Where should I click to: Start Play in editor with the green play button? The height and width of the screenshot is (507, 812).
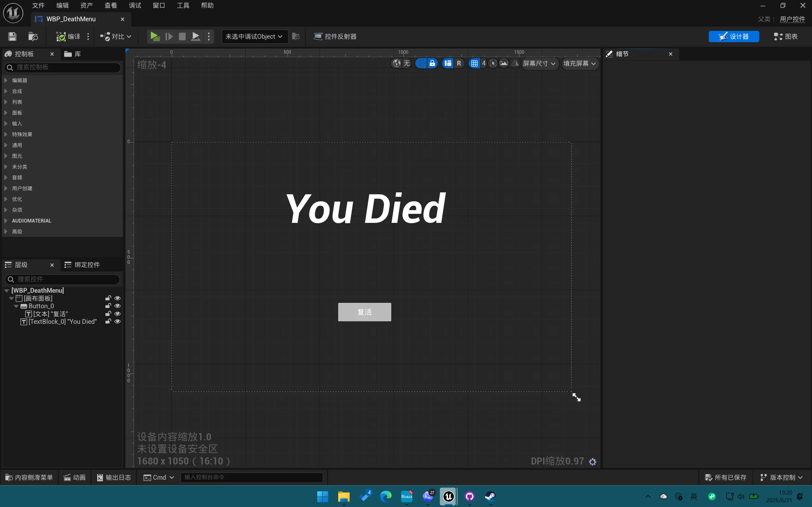coord(155,37)
